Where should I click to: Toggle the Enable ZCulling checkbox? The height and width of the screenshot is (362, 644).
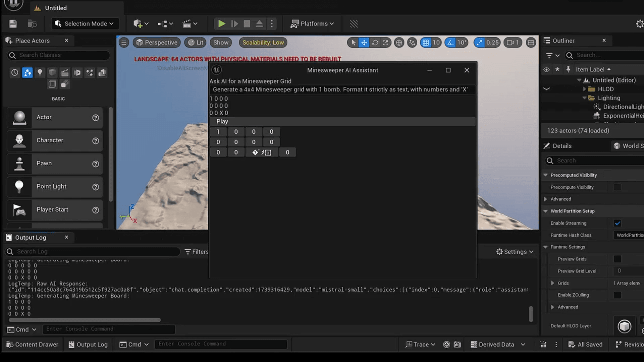pyautogui.click(x=617, y=295)
